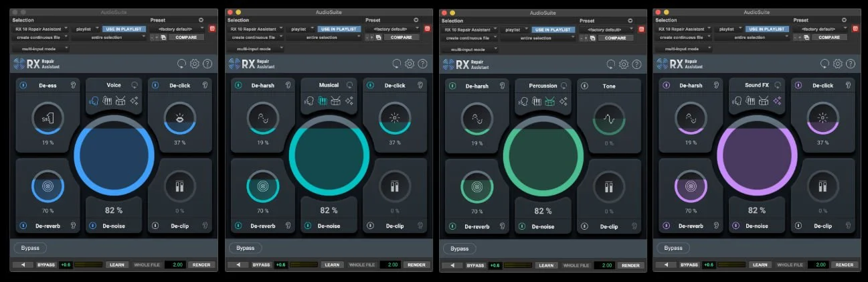Open the settings gear in the Voice window
The image size is (868, 282).
(x=195, y=64)
